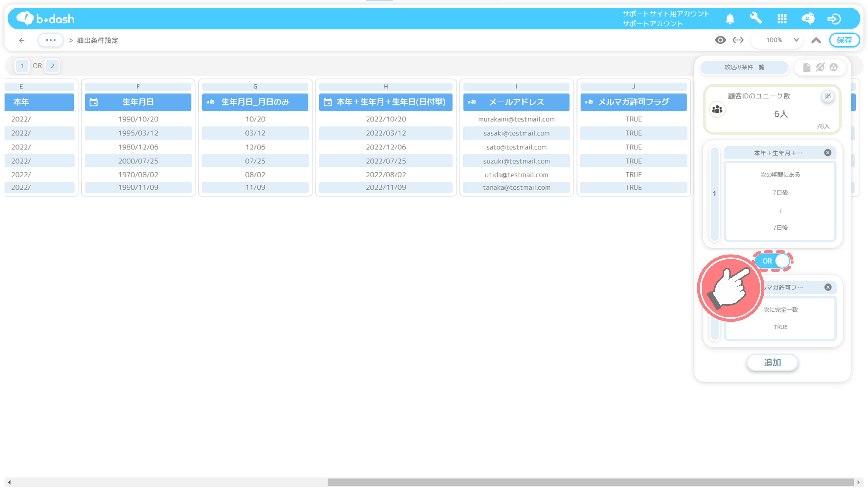Click the logout arrow icon
Viewport: 868px width, 488px height.
click(834, 19)
